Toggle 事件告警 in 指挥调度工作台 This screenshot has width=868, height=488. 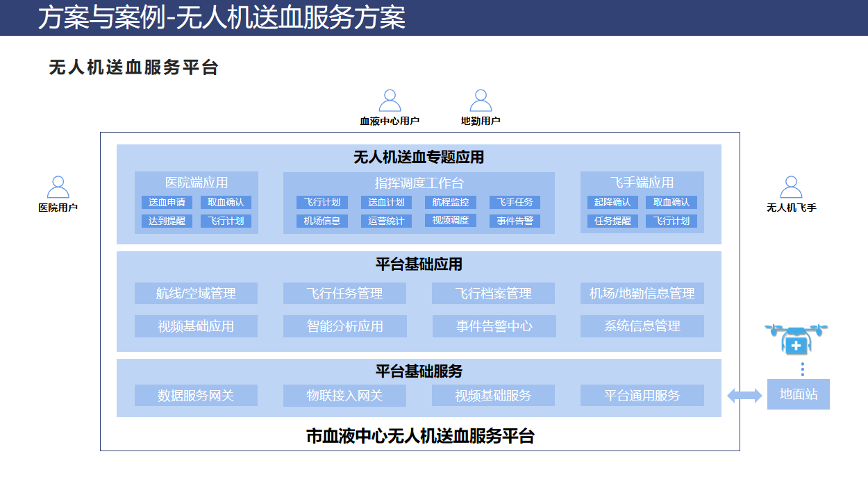(x=515, y=220)
